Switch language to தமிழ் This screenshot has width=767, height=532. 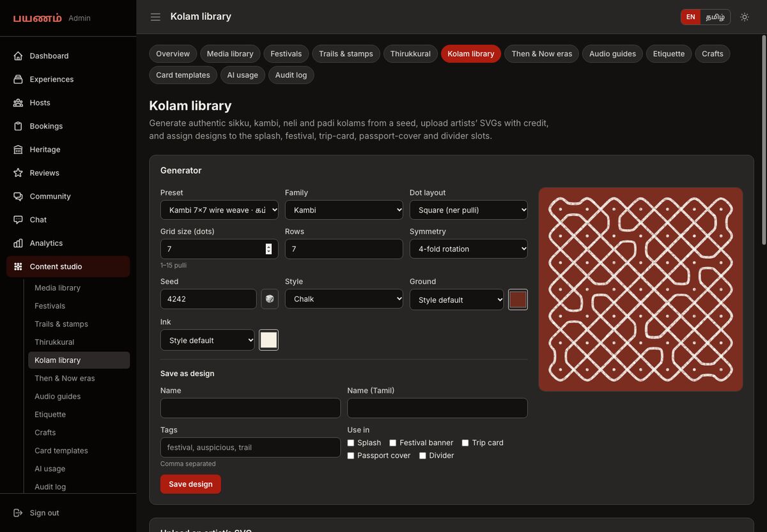click(x=715, y=17)
